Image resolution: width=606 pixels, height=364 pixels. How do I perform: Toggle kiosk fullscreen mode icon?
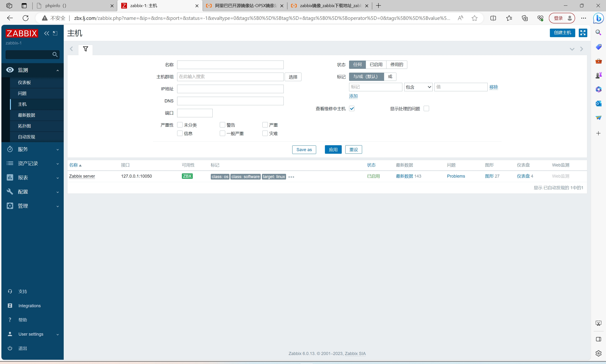point(583,33)
